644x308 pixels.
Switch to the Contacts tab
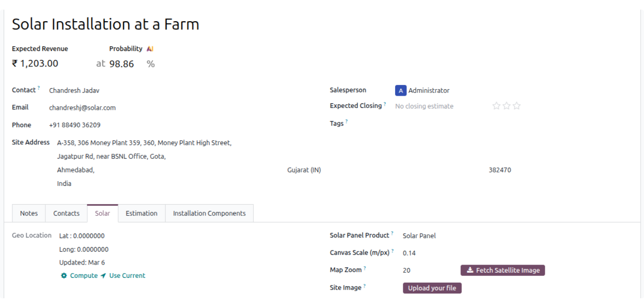tap(66, 213)
